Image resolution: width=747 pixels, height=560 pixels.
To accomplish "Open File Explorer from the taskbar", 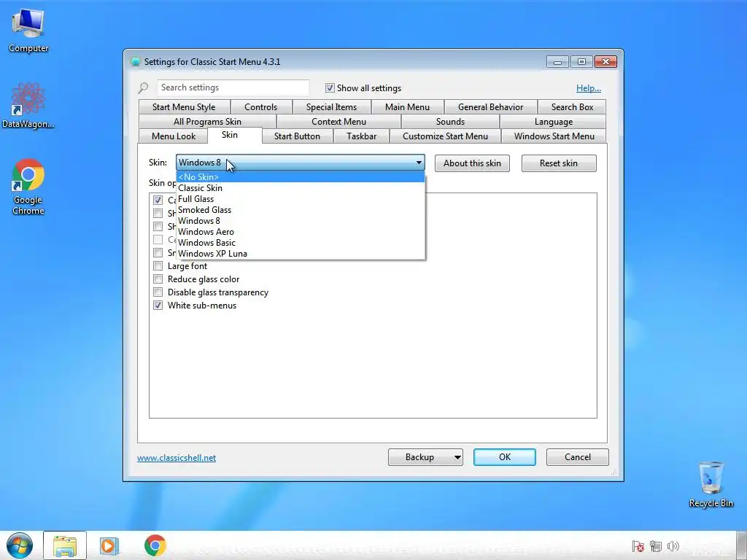I will pyautogui.click(x=65, y=545).
